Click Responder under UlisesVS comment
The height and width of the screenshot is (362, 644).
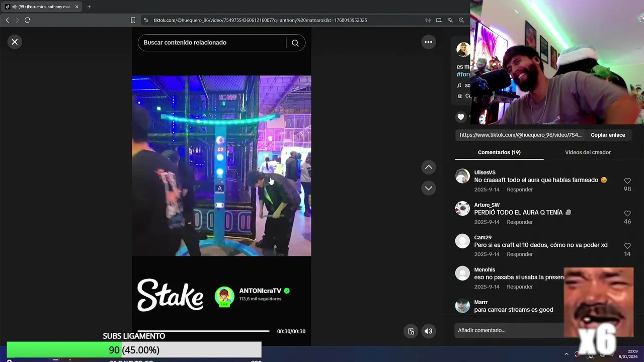520,190
